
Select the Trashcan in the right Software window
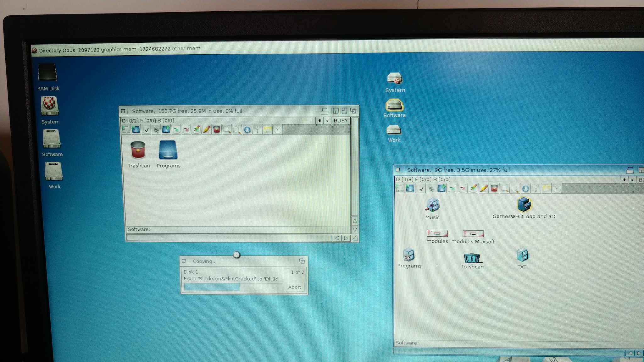[x=472, y=258]
